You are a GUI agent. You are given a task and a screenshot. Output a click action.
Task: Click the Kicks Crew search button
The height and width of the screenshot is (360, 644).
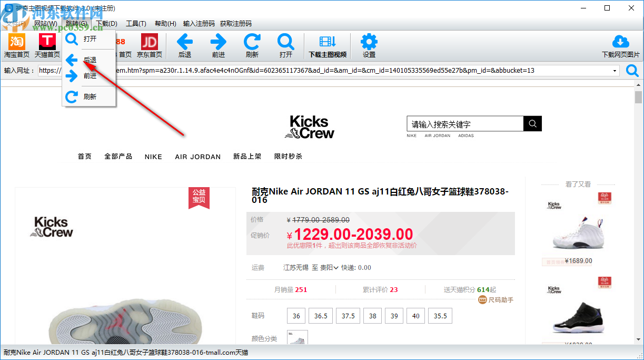coord(532,123)
